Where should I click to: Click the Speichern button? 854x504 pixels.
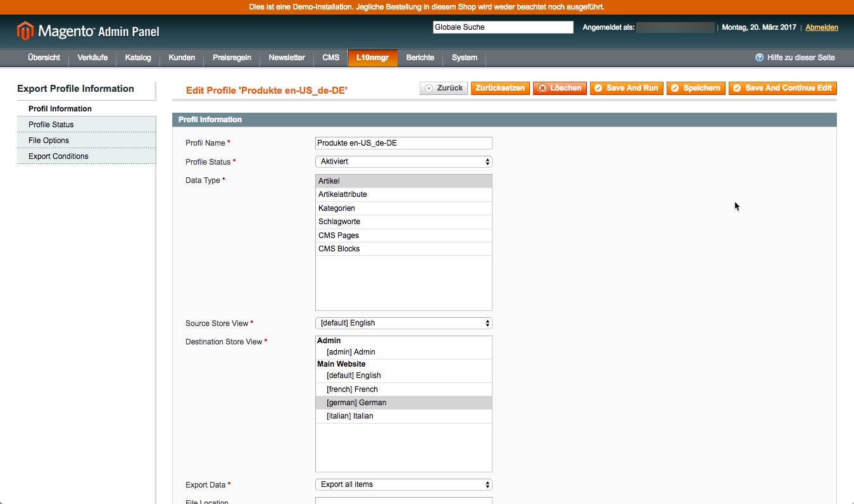point(696,88)
